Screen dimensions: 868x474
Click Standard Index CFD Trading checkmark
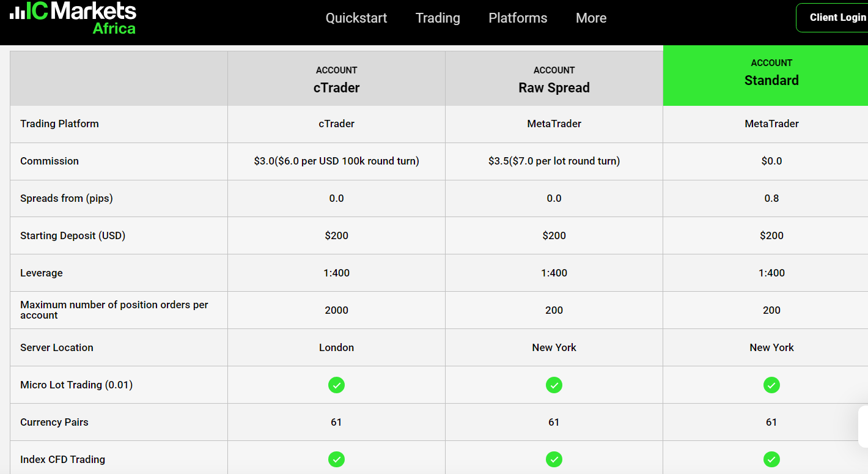coord(771,459)
